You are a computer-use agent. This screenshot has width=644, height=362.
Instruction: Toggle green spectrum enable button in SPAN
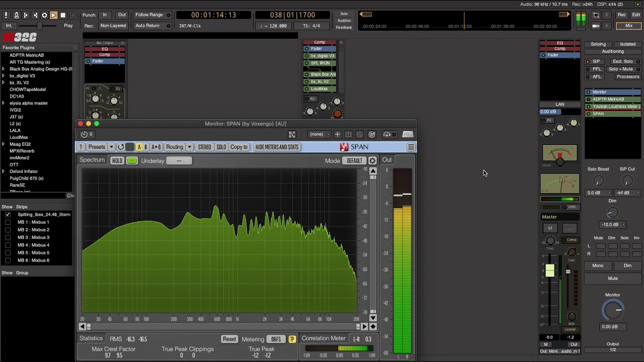tap(132, 160)
